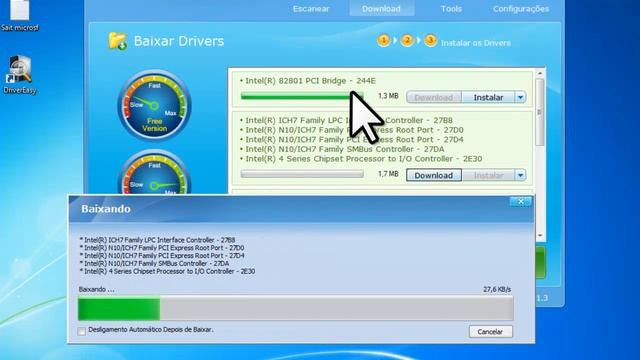Click Instalar for 82801 PCI Bridge
This screenshot has width=640, height=360.
[488, 97]
